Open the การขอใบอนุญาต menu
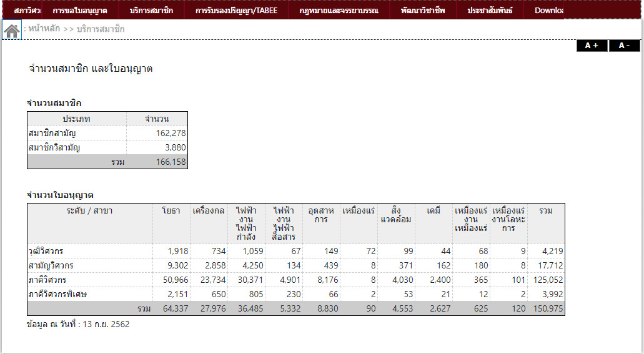This screenshot has width=644, height=354. [80, 10]
